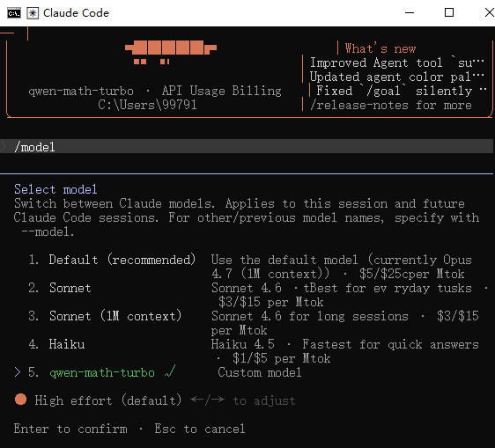Select the Default (recommended) model option

[x=122, y=260]
